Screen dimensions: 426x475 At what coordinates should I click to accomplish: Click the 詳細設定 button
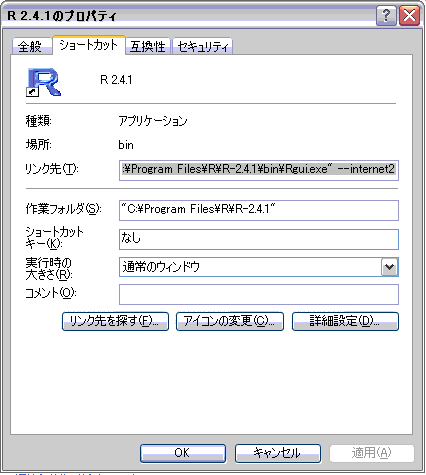point(345,321)
